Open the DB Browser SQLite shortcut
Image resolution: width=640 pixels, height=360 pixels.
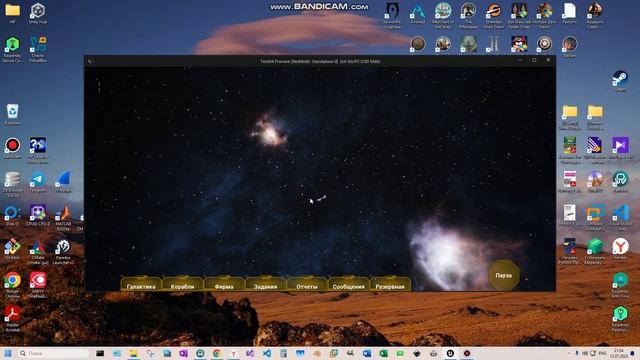pos(12,184)
